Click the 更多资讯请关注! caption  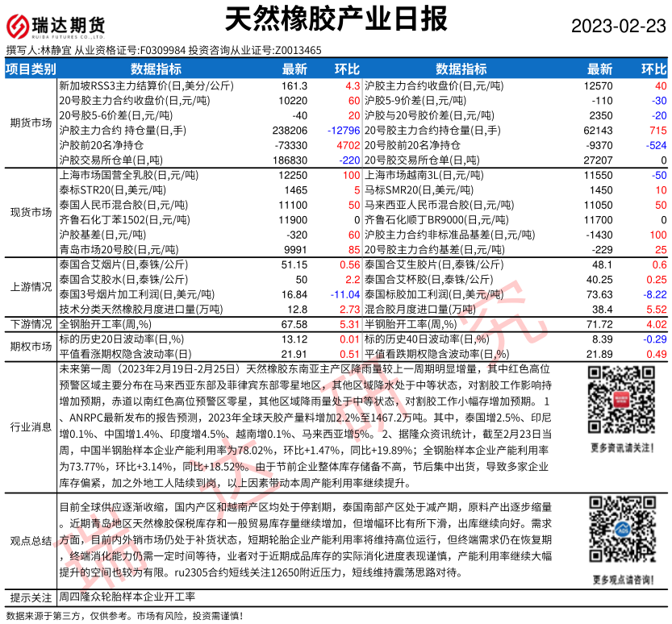(x=620, y=447)
